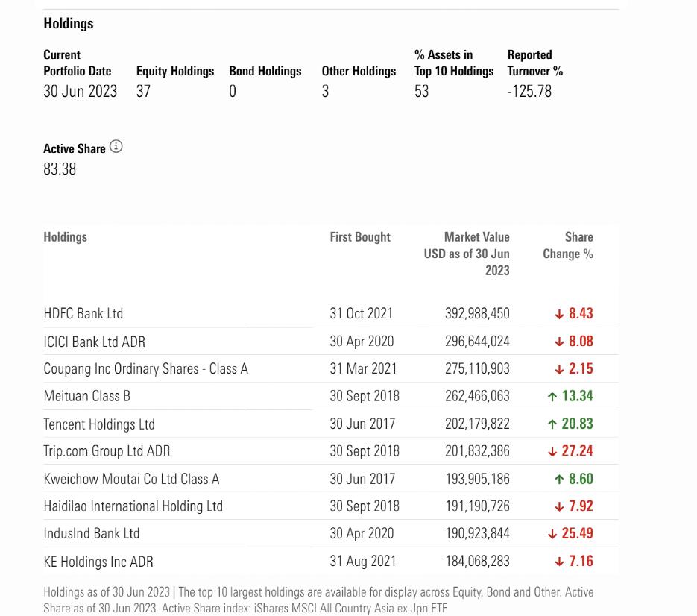Click the Share Change % column header
The height and width of the screenshot is (616, 697).
(x=568, y=245)
